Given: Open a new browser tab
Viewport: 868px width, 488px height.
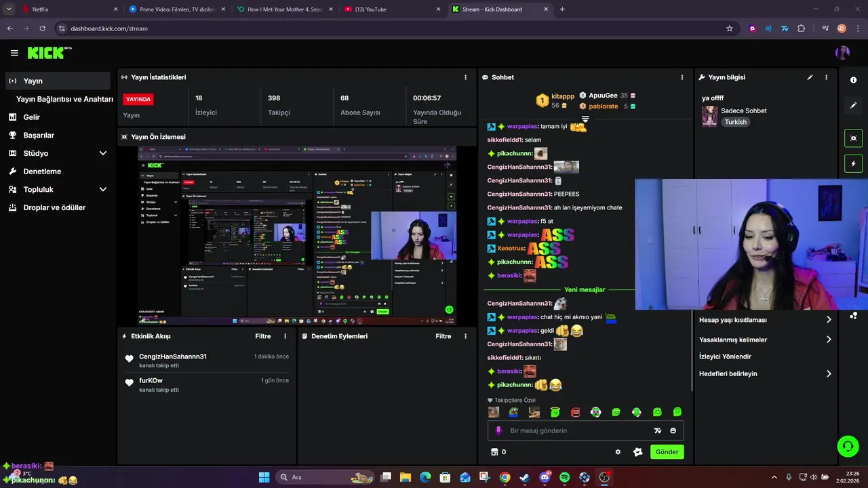Looking at the screenshot, I should 562,9.
